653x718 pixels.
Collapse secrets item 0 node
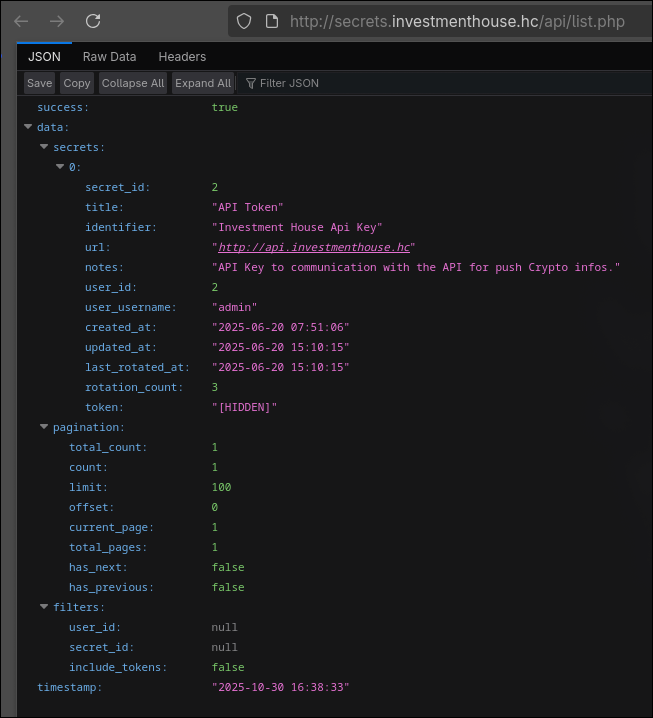(60, 167)
